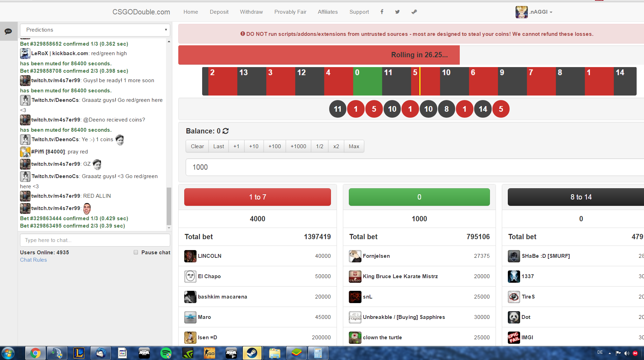
Task: Add +100 to the bet
Action: (x=275, y=146)
